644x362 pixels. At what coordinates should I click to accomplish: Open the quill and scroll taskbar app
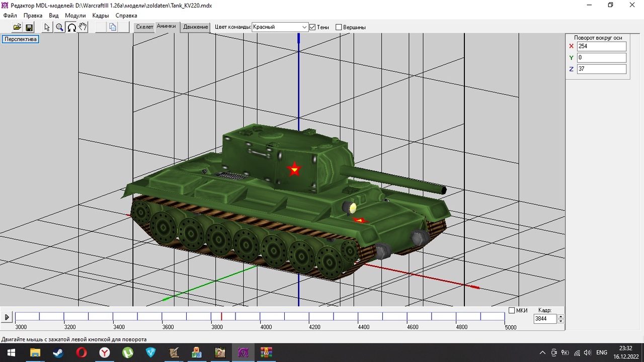tap(174, 352)
